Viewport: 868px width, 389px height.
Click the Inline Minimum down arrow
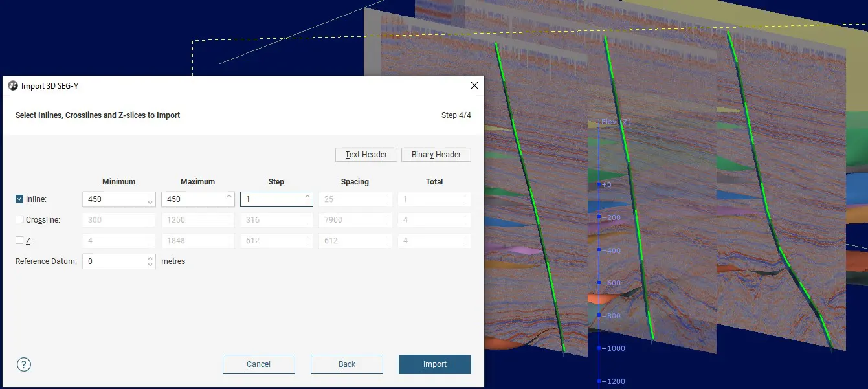150,203
